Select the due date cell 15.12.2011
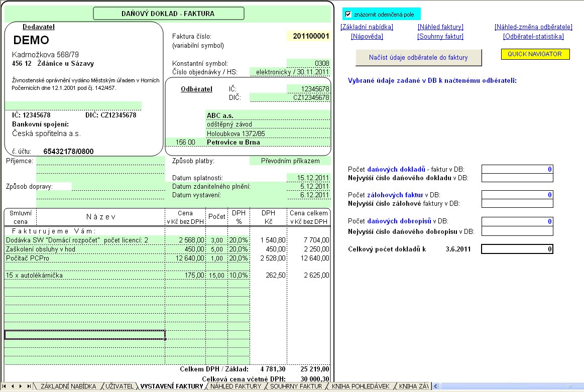 point(308,178)
